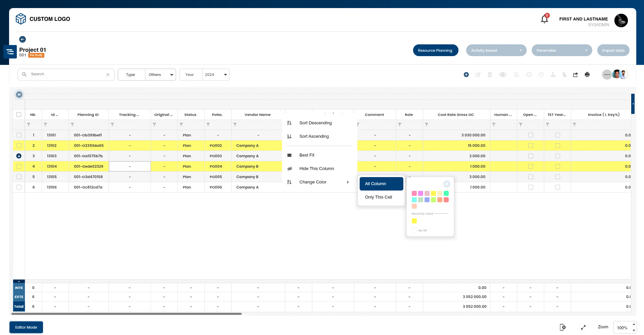
Task: Click the more options ellipsis icon
Action: tap(607, 75)
